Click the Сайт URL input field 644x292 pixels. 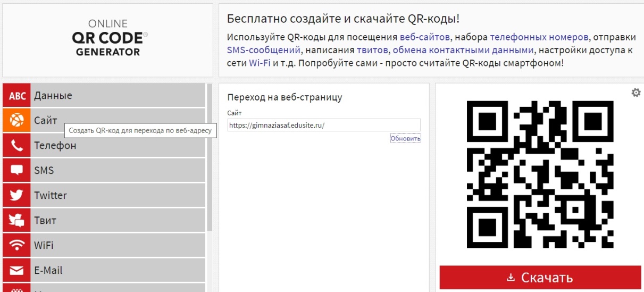[x=324, y=126]
